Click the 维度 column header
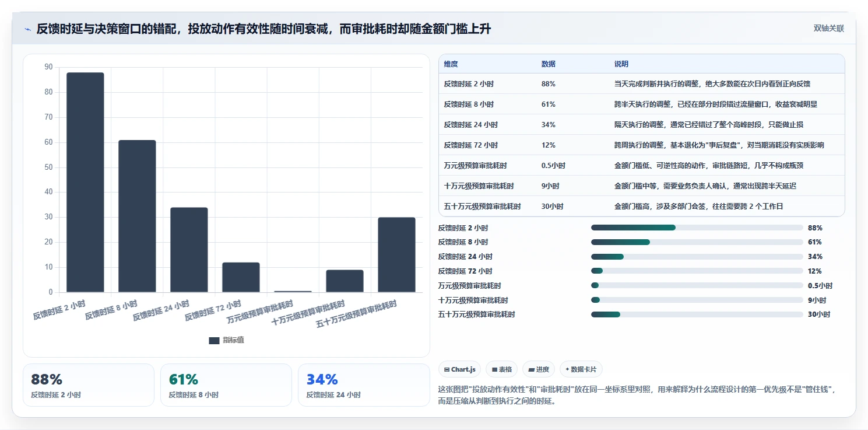The height and width of the screenshot is (430, 868). coord(451,64)
